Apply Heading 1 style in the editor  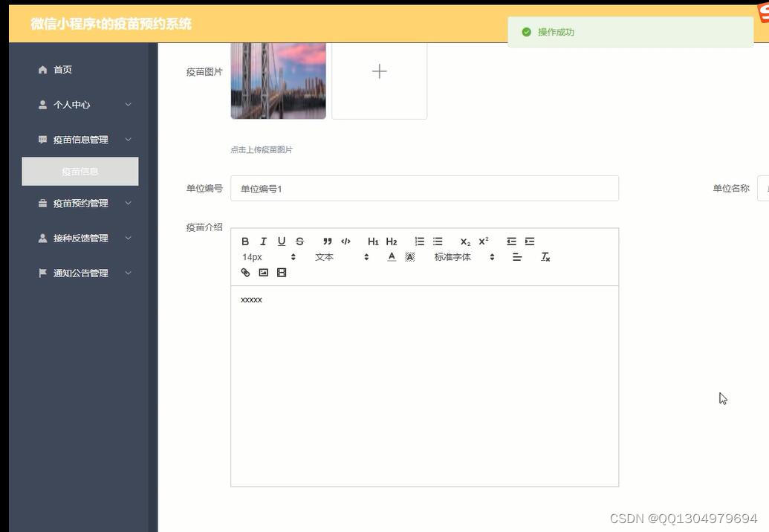(373, 241)
